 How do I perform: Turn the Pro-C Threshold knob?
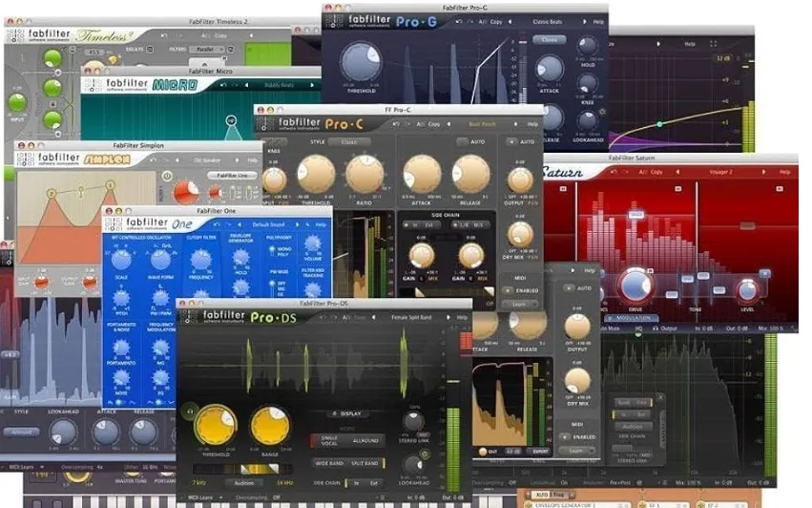(x=316, y=175)
